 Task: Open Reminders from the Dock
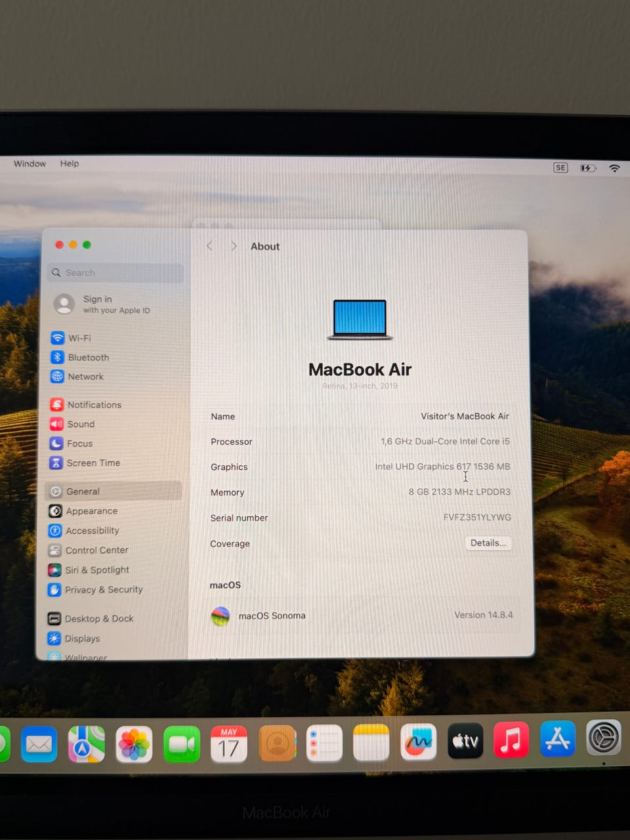324,743
